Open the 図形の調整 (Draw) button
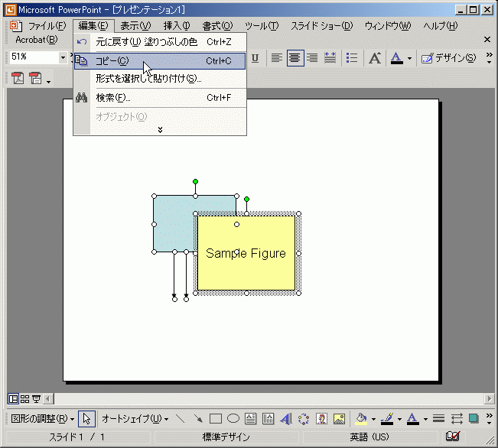The height and width of the screenshot is (448, 498). click(x=42, y=418)
